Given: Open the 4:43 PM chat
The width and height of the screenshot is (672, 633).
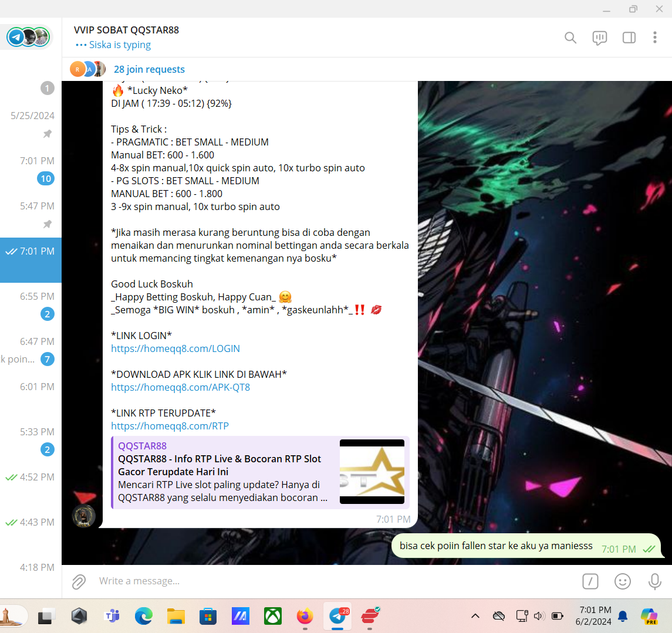Looking at the screenshot, I should [31, 531].
